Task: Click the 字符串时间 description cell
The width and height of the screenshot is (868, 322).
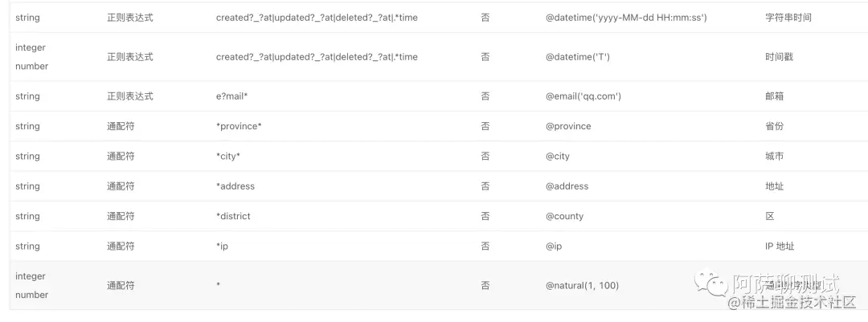Action: [788, 18]
